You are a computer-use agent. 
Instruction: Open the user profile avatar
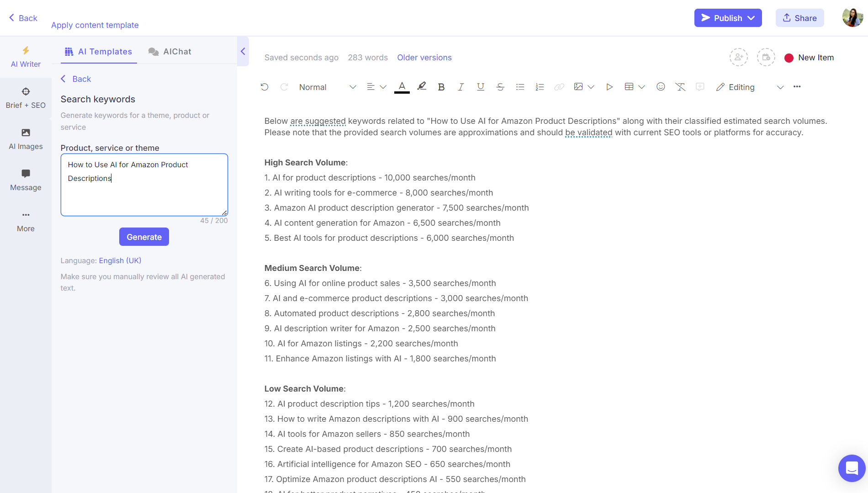tap(852, 18)
